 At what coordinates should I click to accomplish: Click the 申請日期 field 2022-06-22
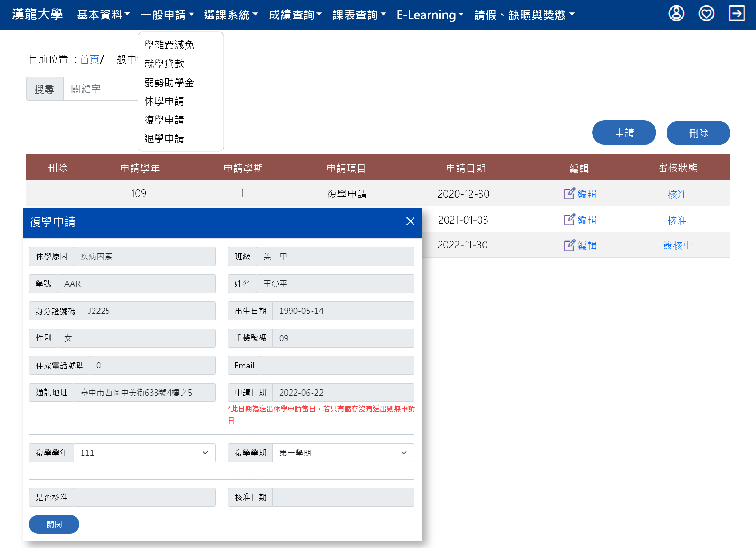pyautogui.click(x=343, y=393)
